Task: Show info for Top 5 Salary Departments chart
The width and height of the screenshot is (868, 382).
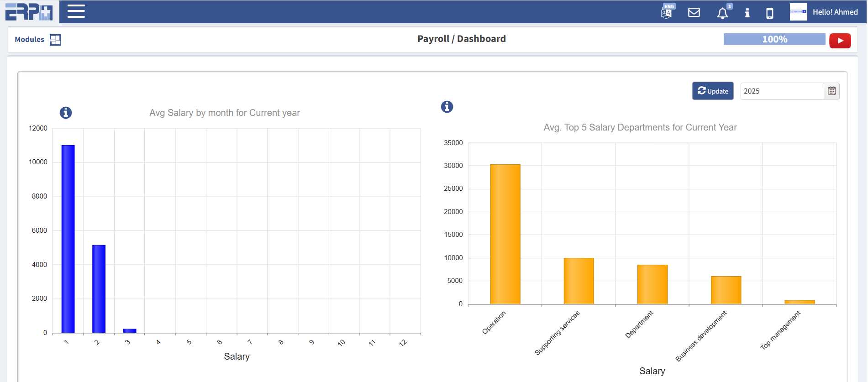Action: point(447,107)
